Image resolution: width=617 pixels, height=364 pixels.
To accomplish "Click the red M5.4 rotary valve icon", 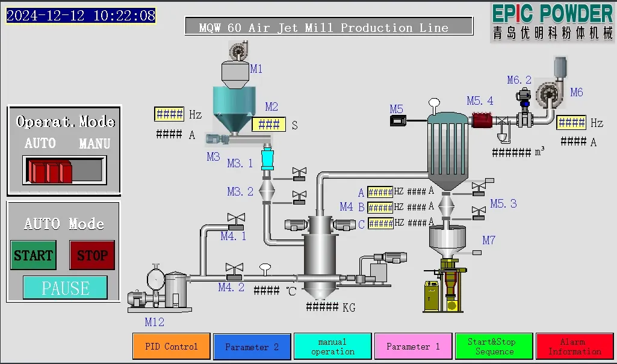I will pyautogui.click(x=482, y=119).
